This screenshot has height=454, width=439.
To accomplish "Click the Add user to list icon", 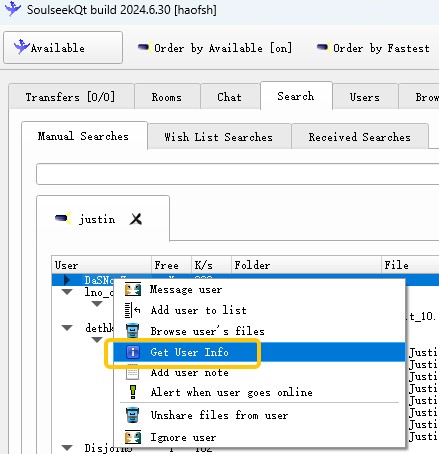I will click(x=132, y=310).
